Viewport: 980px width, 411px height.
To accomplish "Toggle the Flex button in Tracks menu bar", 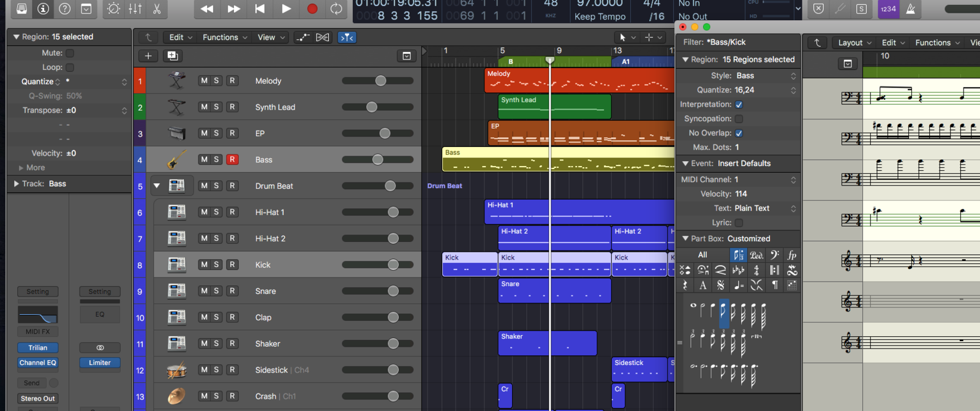I will point(323,37).
